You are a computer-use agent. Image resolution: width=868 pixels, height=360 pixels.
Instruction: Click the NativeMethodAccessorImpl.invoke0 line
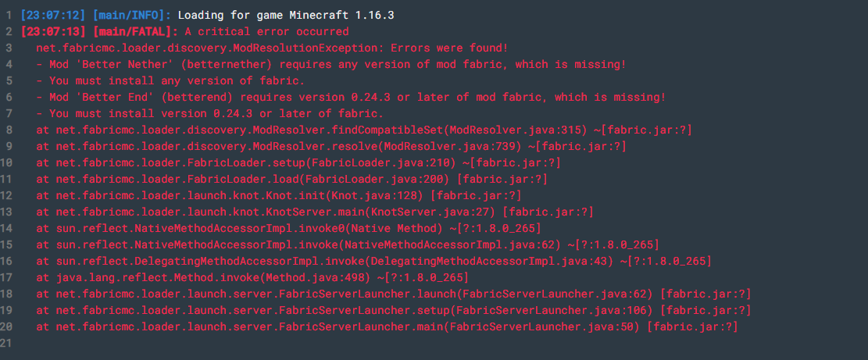288,228
